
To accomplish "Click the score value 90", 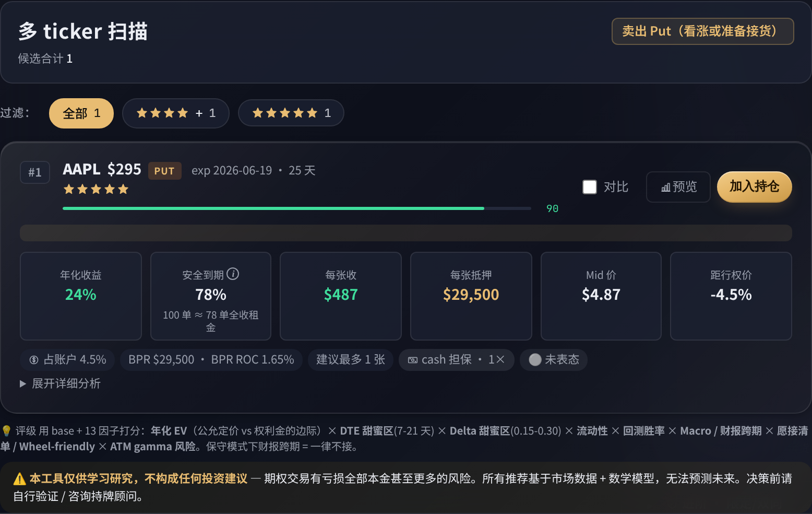I will [552, 208].
